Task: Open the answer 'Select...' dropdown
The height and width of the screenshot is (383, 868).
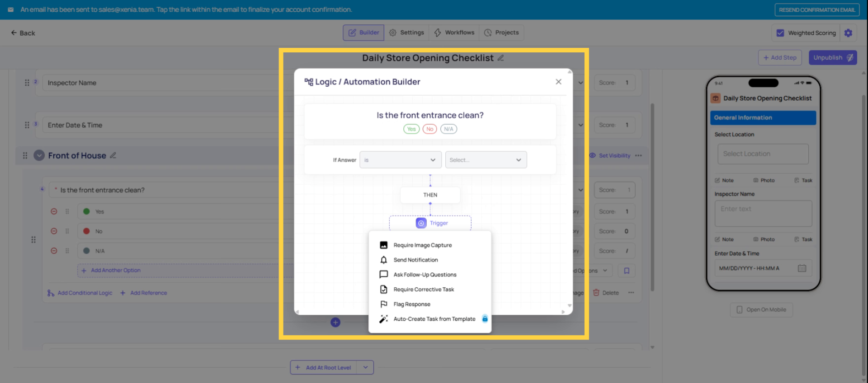Action: click(x=486, y=160)
